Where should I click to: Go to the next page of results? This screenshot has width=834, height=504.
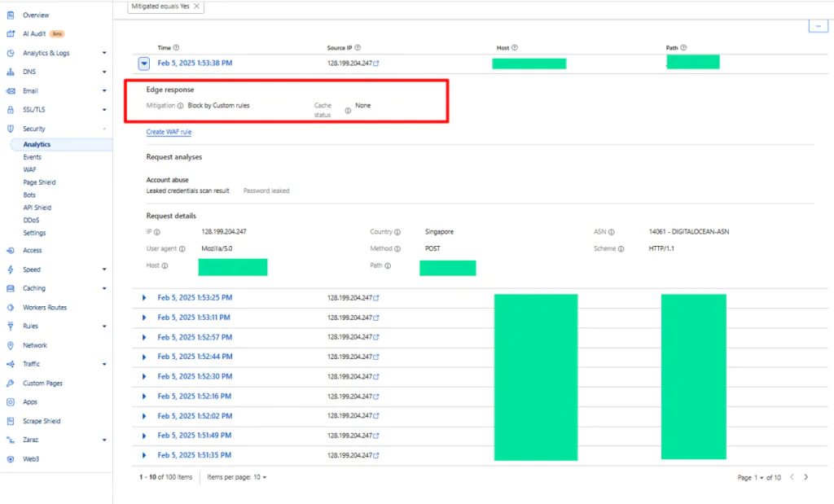click(x=805, y=477)
